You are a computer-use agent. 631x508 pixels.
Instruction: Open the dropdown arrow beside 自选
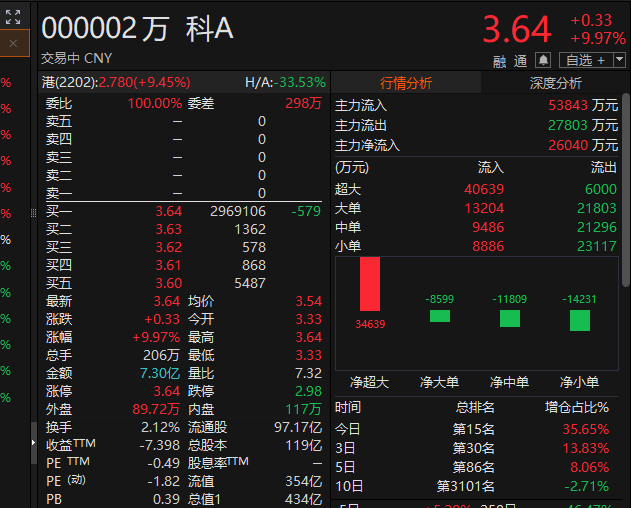(x=619, y=60)
